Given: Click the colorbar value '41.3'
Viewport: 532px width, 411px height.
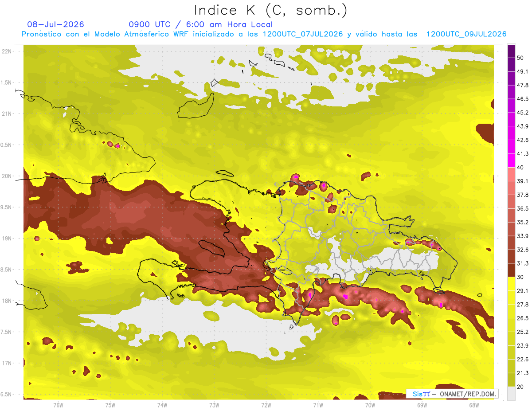Looking at the screenshot, I should click(x=522, y=154).
